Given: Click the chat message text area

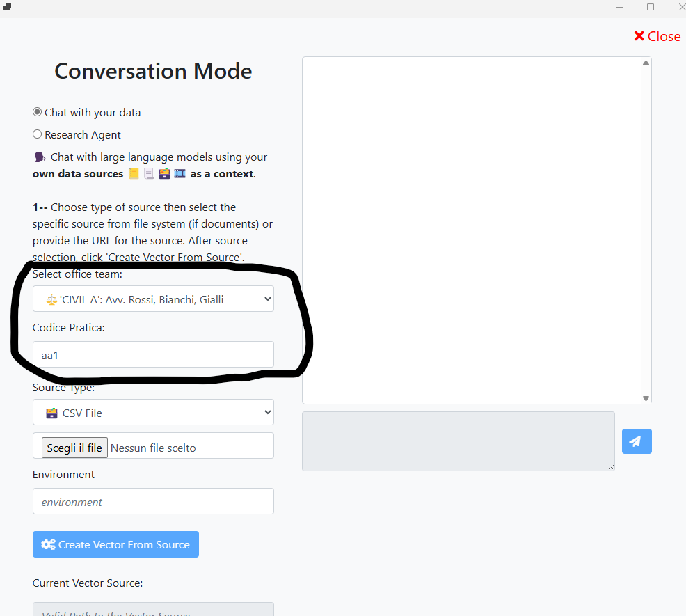Looking at the screenshot, I should tap(458, 441).
